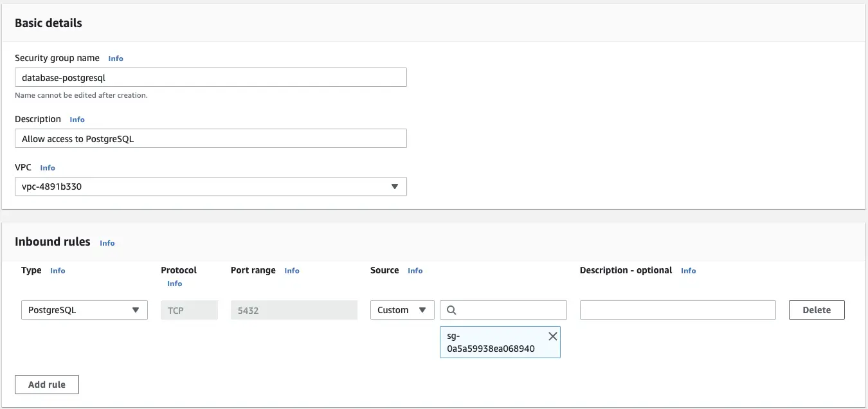The height and width of the screenshot is (409, 868).
Task: Show Info for the Port range column
Action: tap(292, 271)
